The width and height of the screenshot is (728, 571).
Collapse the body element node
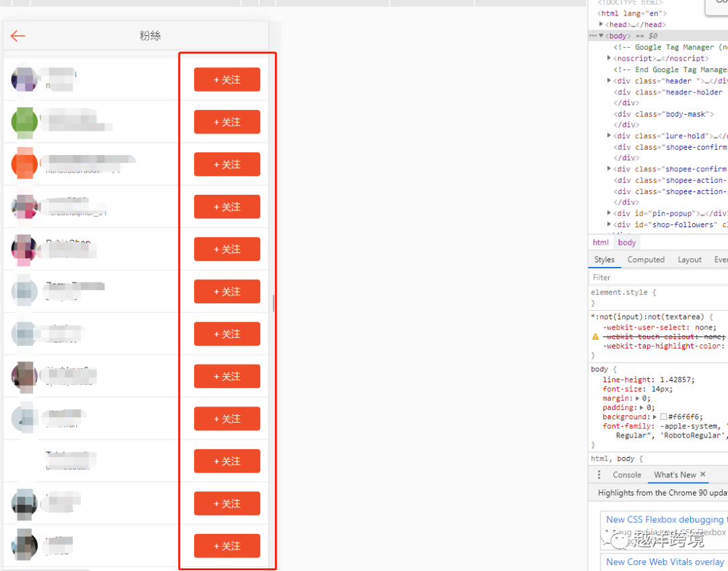coord(601,36)
